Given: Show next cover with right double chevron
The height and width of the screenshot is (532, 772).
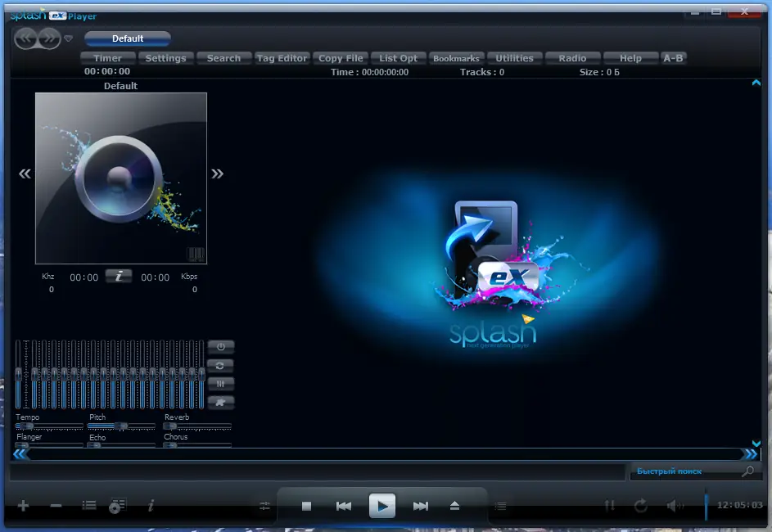Looking at the screenshot, I should coord(217,174).
